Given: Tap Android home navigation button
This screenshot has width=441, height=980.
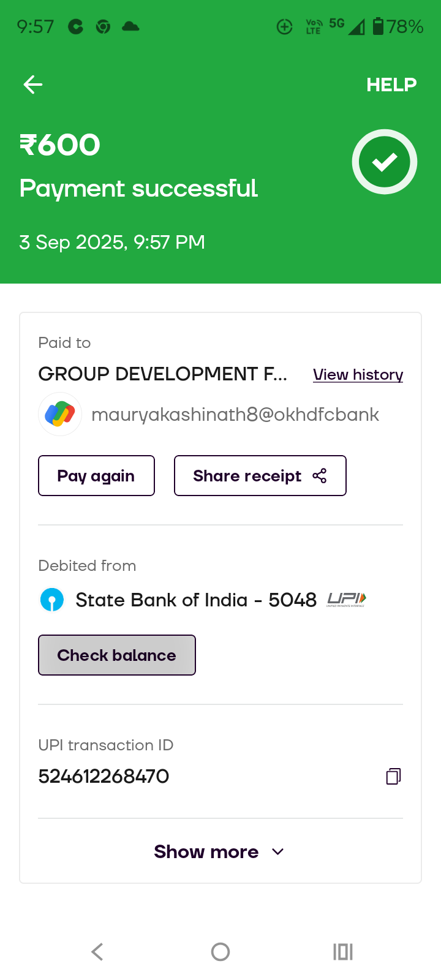Looking at the screenshot, I should click(221, 952).
